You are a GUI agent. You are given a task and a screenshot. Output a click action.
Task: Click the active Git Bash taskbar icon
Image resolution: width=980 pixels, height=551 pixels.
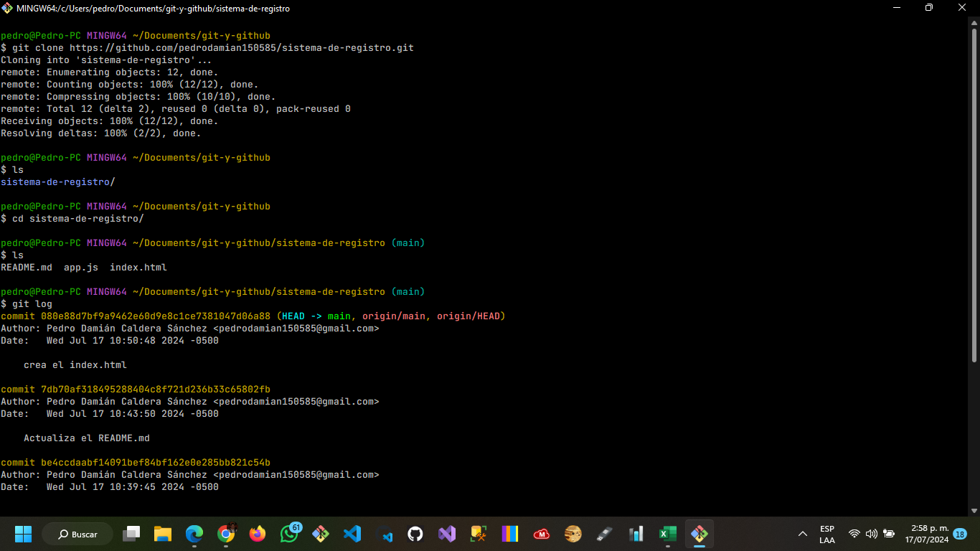pos(699,534)
